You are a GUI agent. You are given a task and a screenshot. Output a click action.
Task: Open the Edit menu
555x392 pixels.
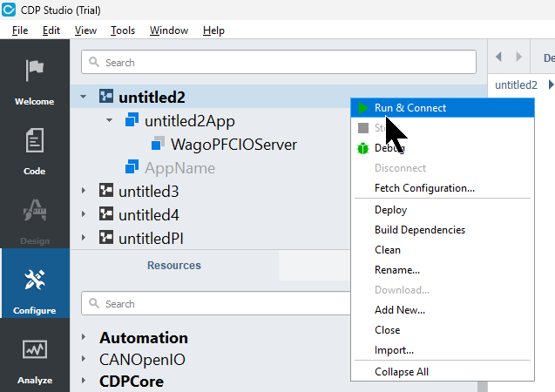[x=51, y=30]
